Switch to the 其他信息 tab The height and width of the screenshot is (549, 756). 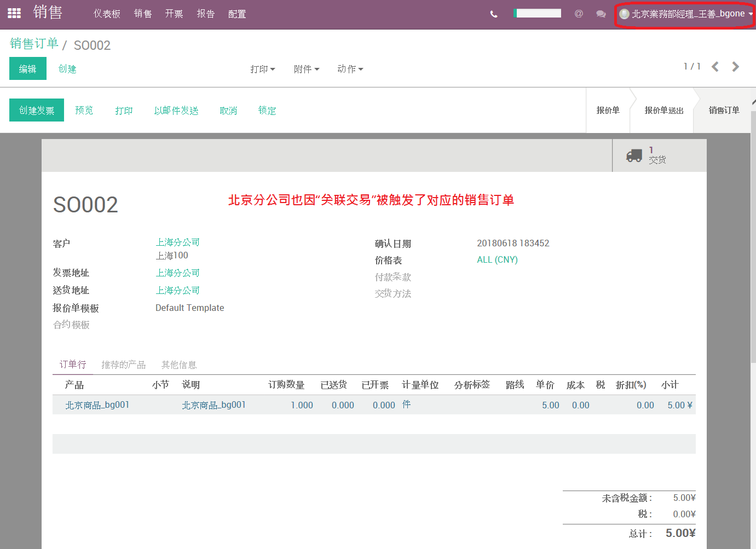tap(179, 365)
